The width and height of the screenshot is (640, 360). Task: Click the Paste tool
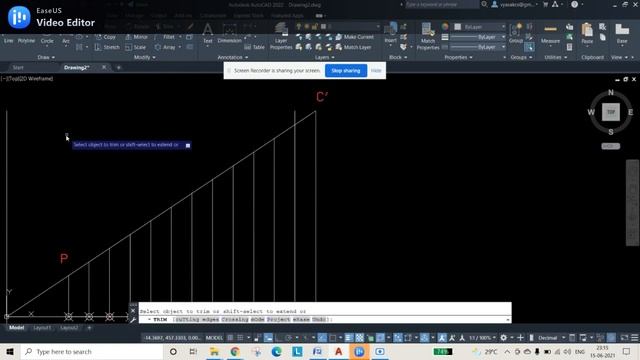tap(587, 34)
